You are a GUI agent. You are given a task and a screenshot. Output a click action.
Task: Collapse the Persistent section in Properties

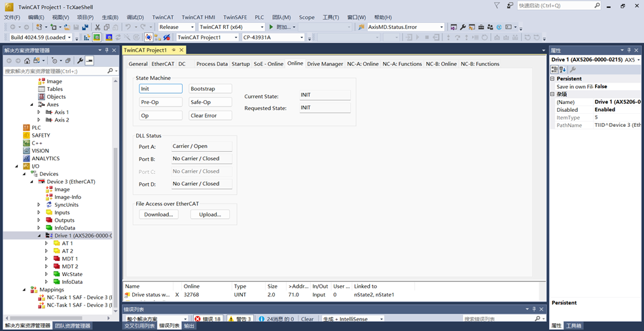(553, 78)
